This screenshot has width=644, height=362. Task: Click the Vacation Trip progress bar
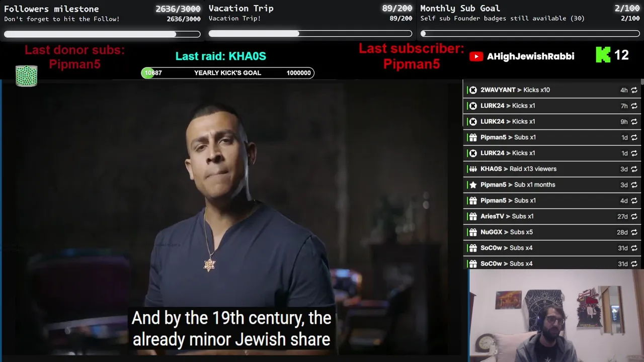310,34
